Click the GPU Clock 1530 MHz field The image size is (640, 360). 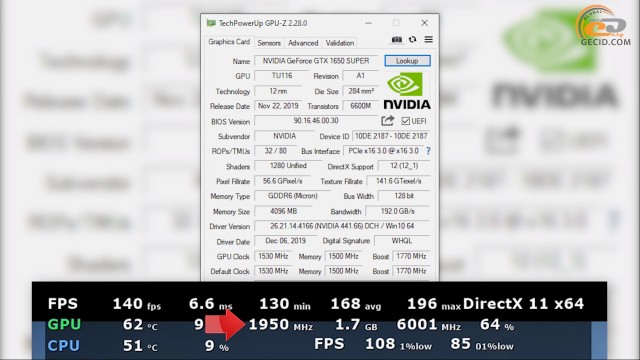273,256
